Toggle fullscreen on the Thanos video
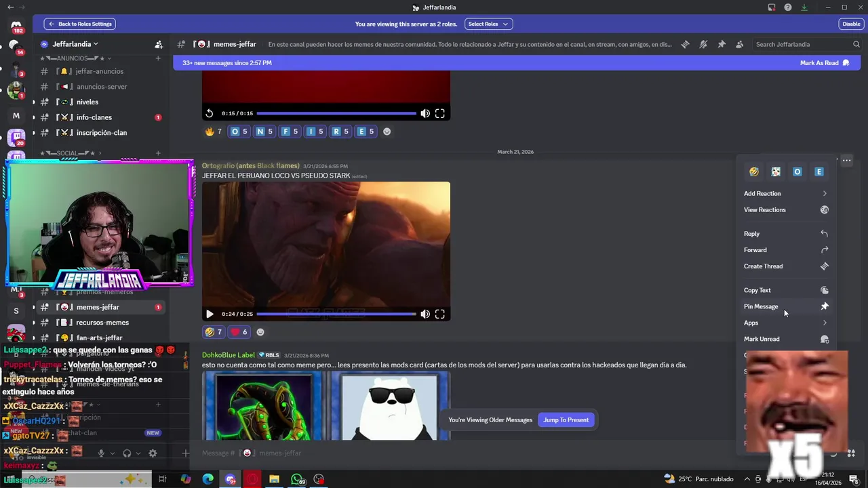Image resolution: width=868 pixels, height=488 pixels. pos(440,314)
